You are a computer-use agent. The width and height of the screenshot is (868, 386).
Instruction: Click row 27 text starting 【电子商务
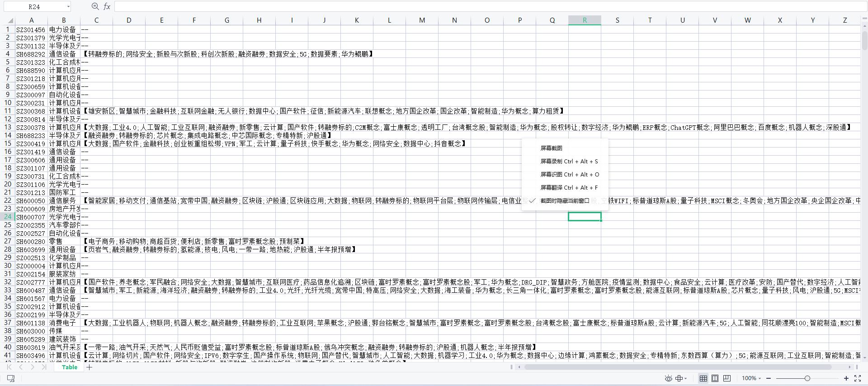click(194, 241)
